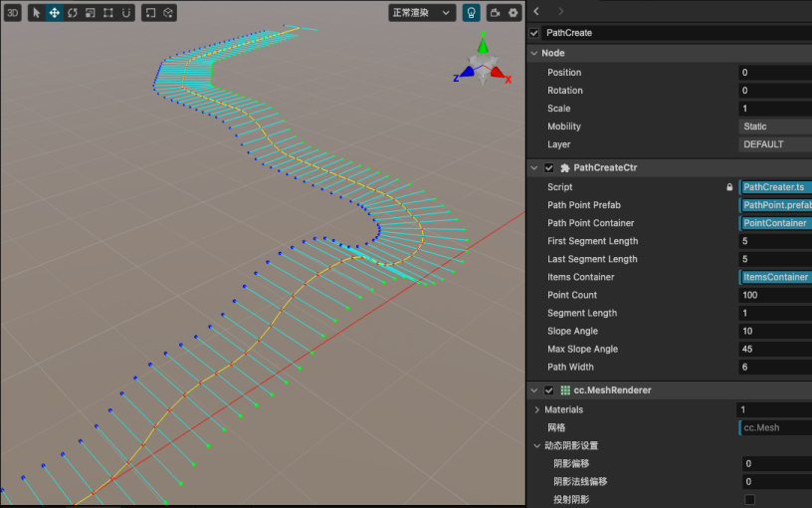The width and height of the screenshot is (812, 508).
Task: Toggle the snap magnet tool
Action: click(125, 13)
